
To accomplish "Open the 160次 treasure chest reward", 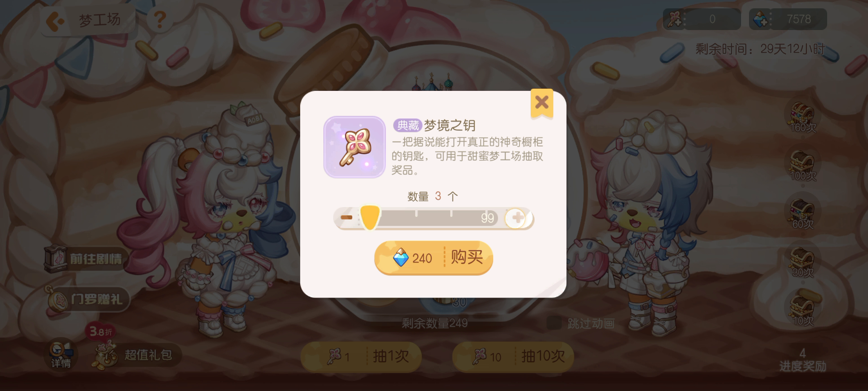I will pyautogui.click(x=803, y=117).
